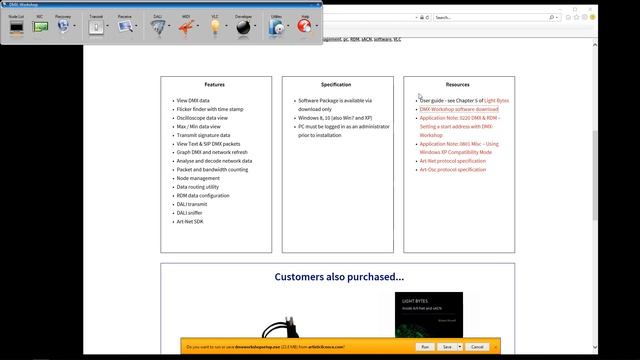Click the black cable product thumbnail
640x360 pixels.
pos(282,327)
